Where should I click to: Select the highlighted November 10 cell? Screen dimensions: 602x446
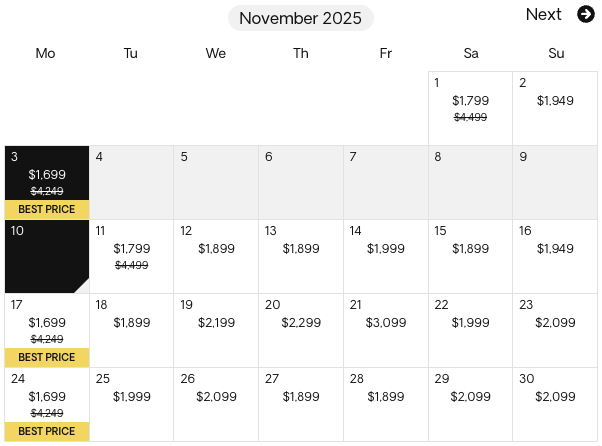(47, 256)
